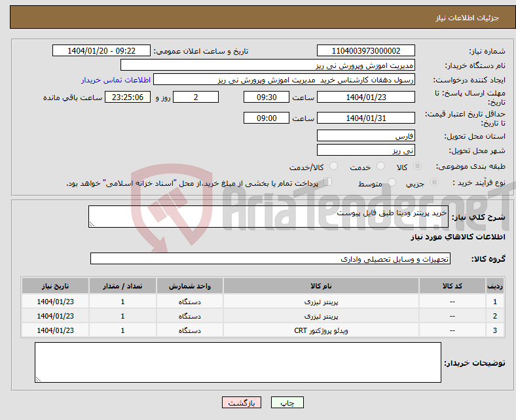Click the response deadline time 09:30 field

(x=267, y=97)
